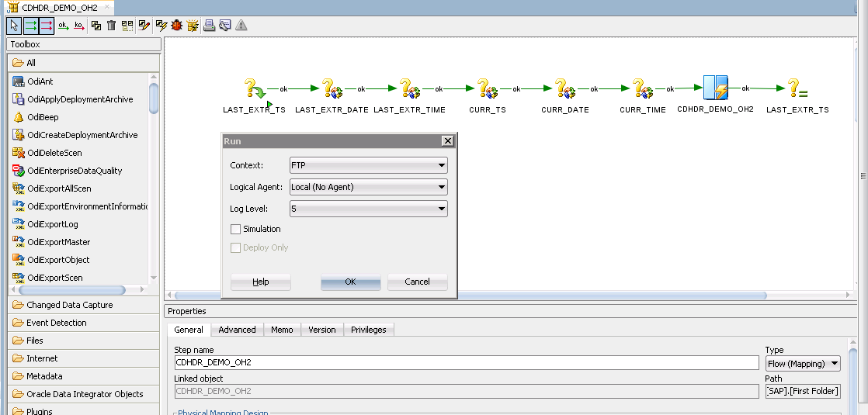Select the free choice arrow pointer tool
The height and width of the screenshot is (415, 868).
coord(15,26)
